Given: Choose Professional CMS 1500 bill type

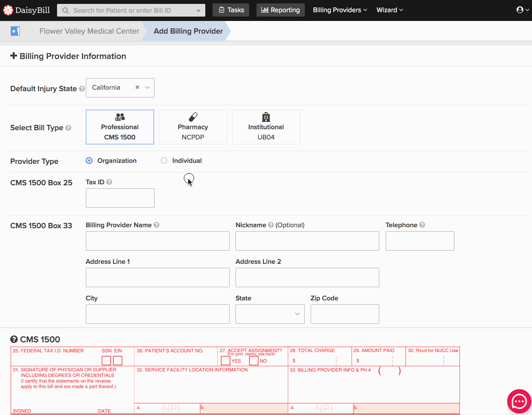Looking at the screenshot, I should 120,127.
